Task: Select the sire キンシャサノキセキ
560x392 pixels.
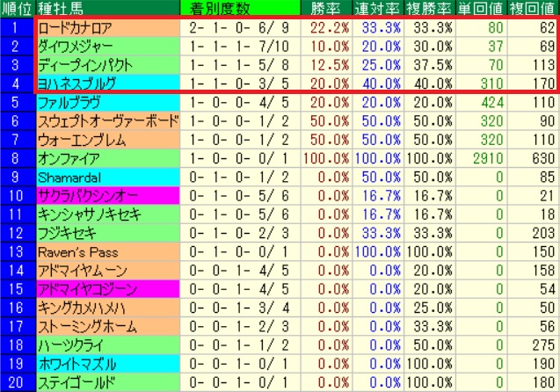Action: [x=108, y=214]
